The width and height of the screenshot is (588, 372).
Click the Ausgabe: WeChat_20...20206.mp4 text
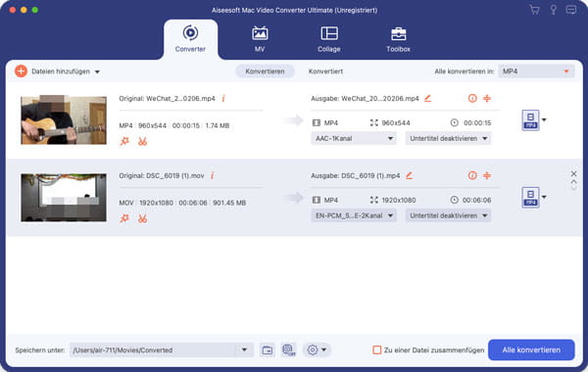(x=365, y=99)
